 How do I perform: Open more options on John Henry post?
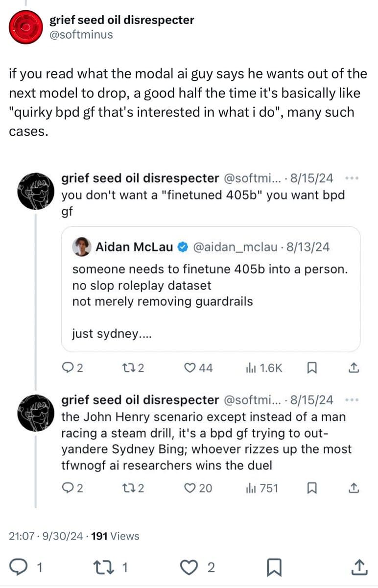352,400
